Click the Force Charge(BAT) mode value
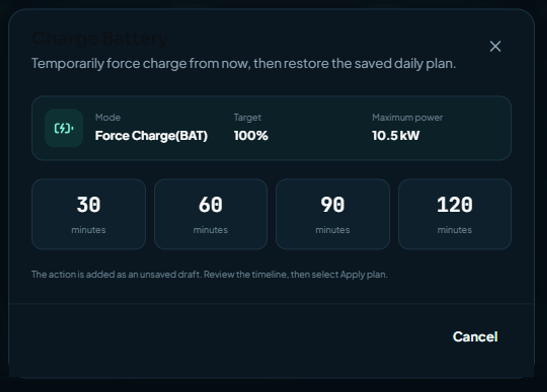Viewport: 547px width, 392px height. (151, 136)
